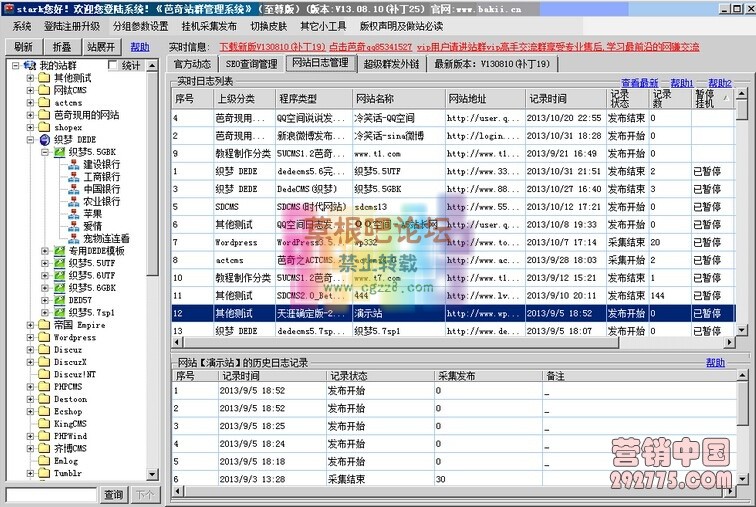The width and height of the screenshot is (756, 507).
Task: Switch to the 官方动态 tab
Action: click(x=192, y=64)
